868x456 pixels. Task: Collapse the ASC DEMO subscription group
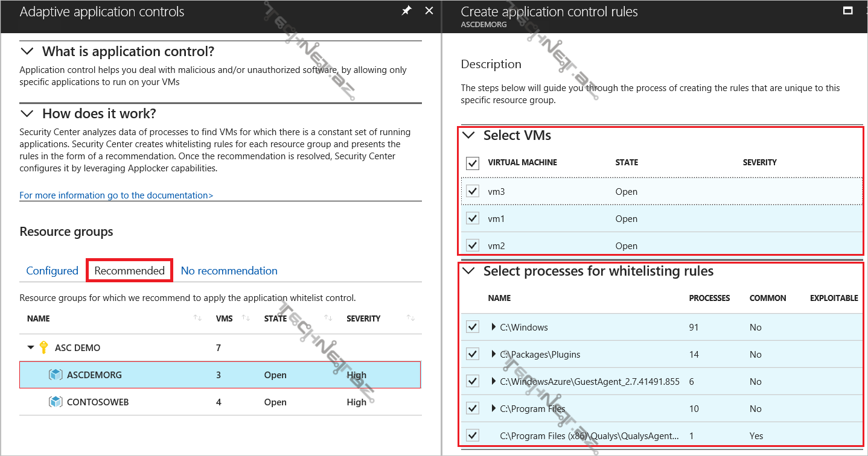pyautogui.click(x=31, y=348)
